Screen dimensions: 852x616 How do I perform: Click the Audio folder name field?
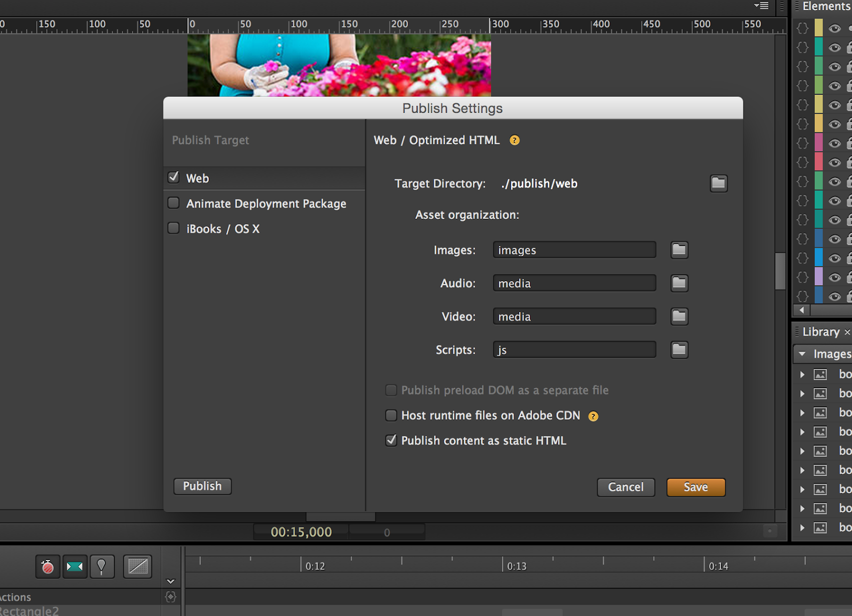(574, 283)
